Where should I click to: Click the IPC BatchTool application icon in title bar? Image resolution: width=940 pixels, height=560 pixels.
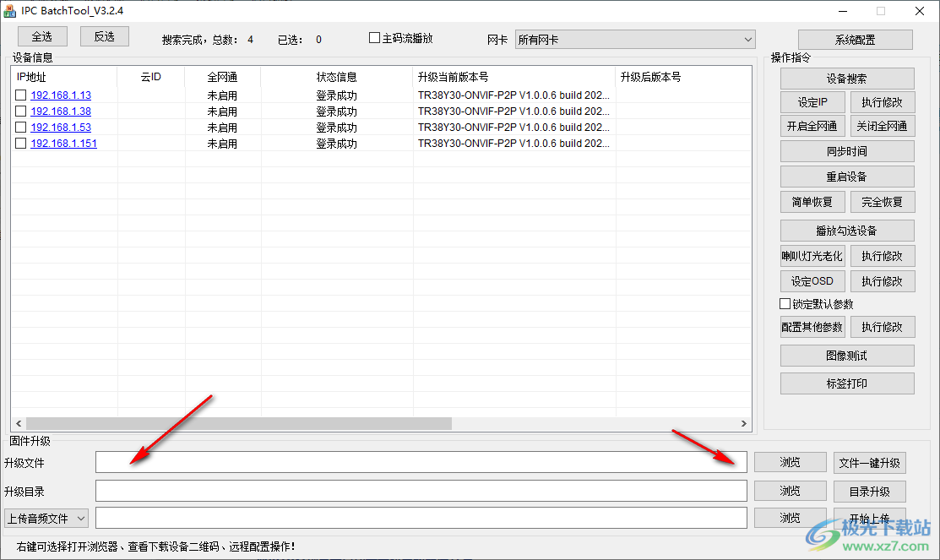[11, 11]
